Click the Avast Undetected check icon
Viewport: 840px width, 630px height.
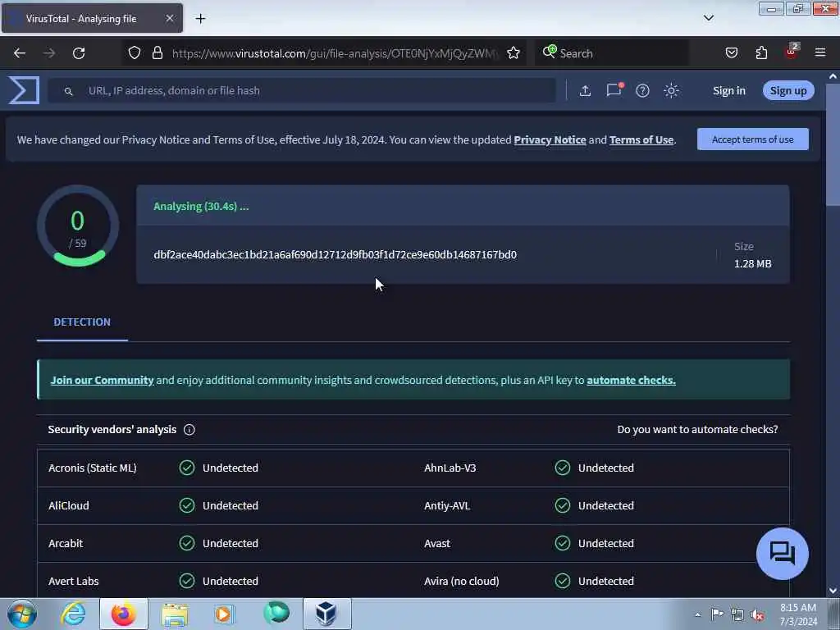[x=563, y=543]
